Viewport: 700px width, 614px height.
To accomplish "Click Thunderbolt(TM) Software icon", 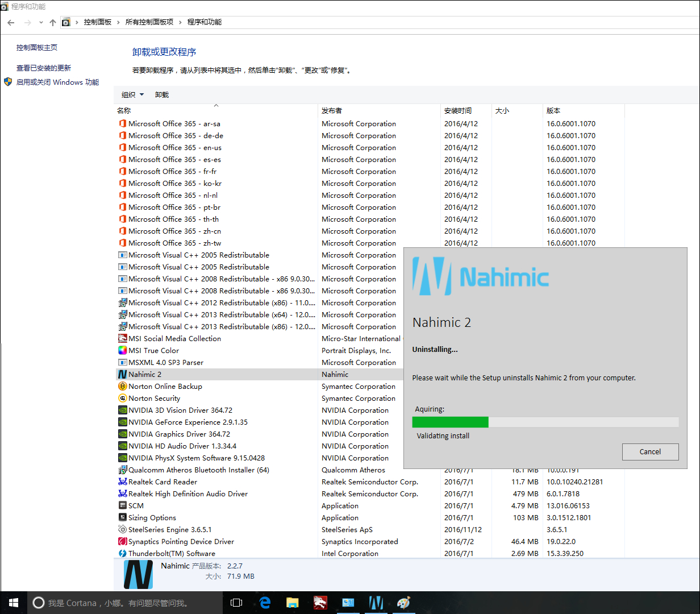I will (122, 554).
